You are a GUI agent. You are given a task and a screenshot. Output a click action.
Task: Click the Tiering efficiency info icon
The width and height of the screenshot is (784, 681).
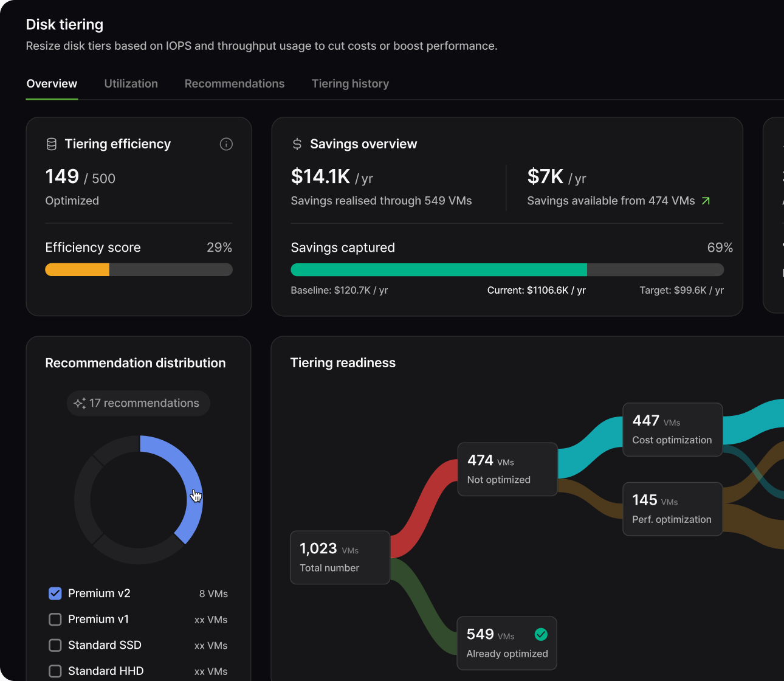[x=226, y=144]
